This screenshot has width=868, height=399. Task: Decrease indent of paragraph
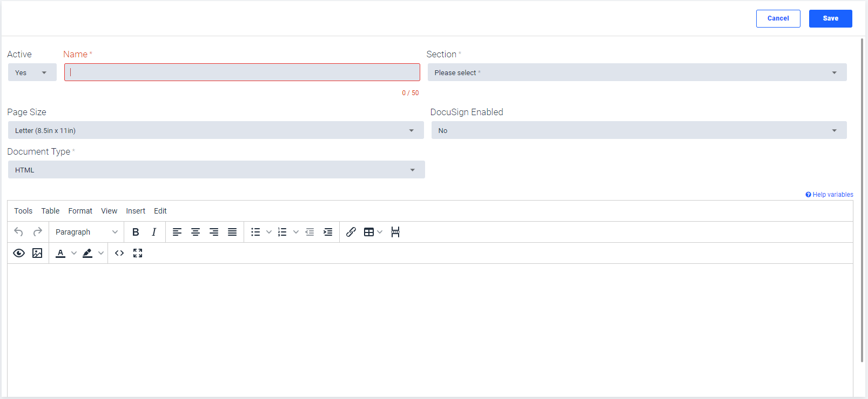309,232
